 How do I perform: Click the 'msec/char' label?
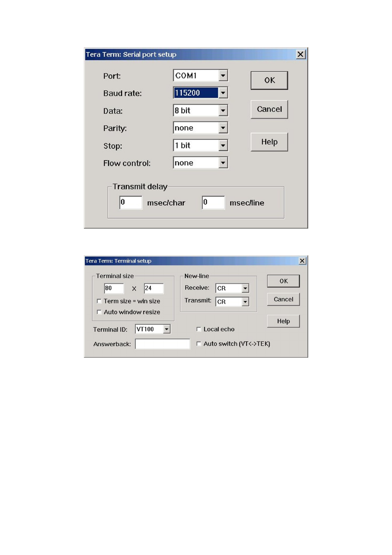tap(166, 203)
